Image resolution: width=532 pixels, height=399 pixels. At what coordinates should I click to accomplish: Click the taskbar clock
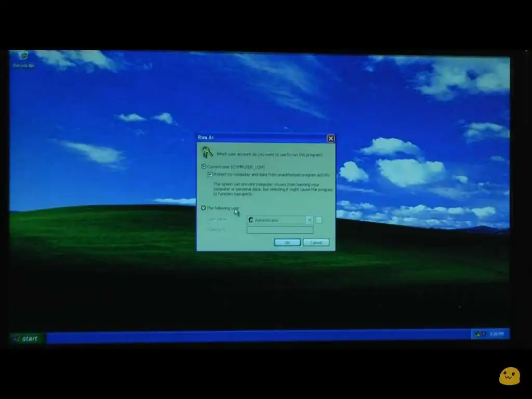coord(497,334)
